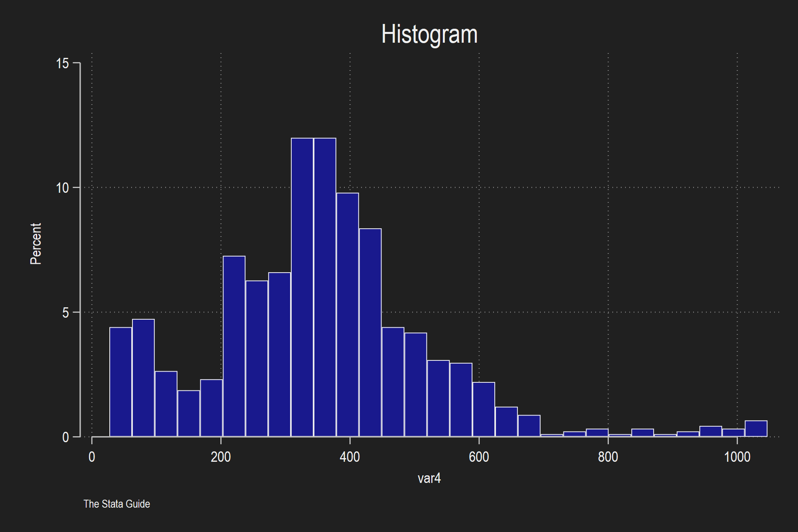
Task: Click the rightmost histogram bar past 1000
Action: click(x=756, y=429)
